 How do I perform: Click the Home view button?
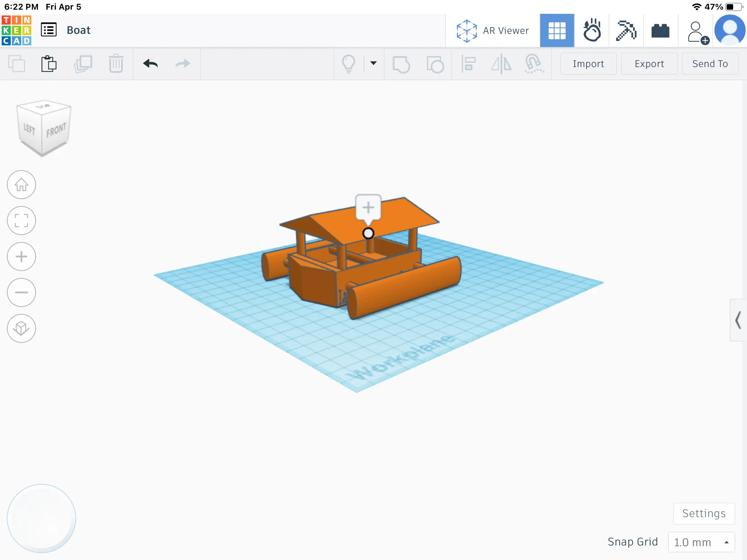21,185
